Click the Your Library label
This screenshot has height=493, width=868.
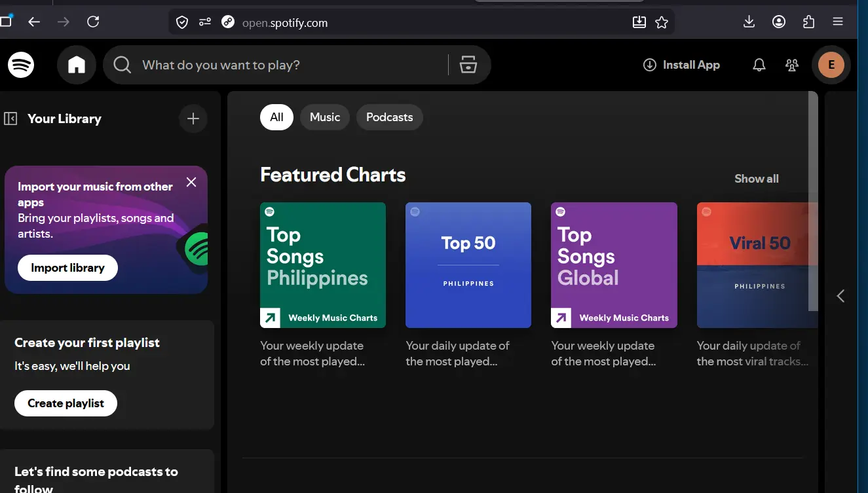pyautogui.click(x=64, y=119)
